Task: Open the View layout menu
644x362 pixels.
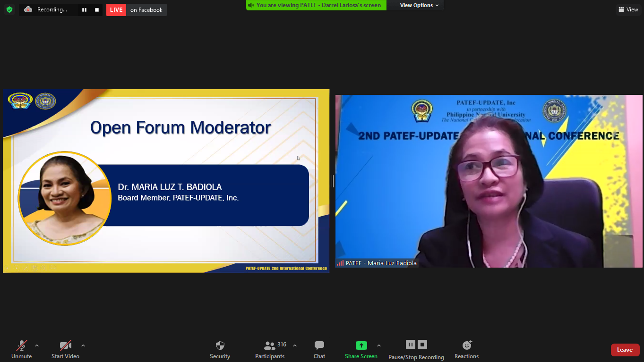Action: [x=628, y=9]
